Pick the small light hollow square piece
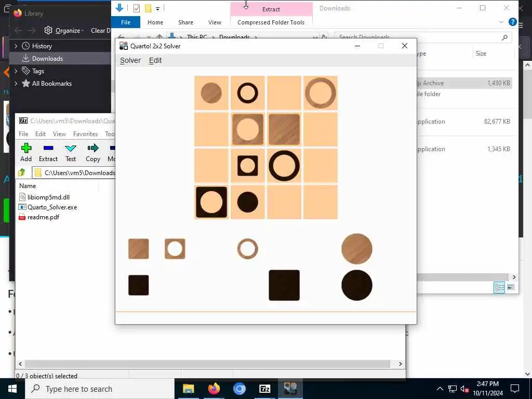 pyautogui.click(x=175, y=249)
